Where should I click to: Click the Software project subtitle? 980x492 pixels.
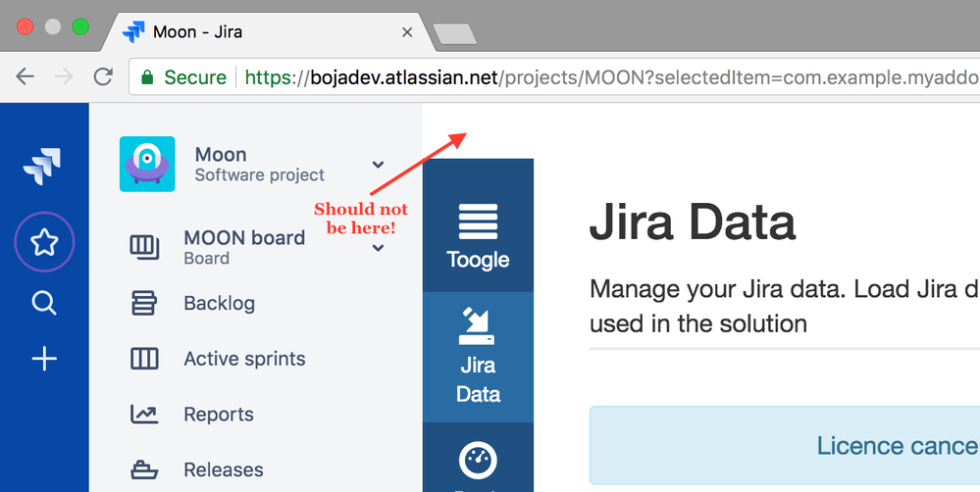click(x=259, y=174)
